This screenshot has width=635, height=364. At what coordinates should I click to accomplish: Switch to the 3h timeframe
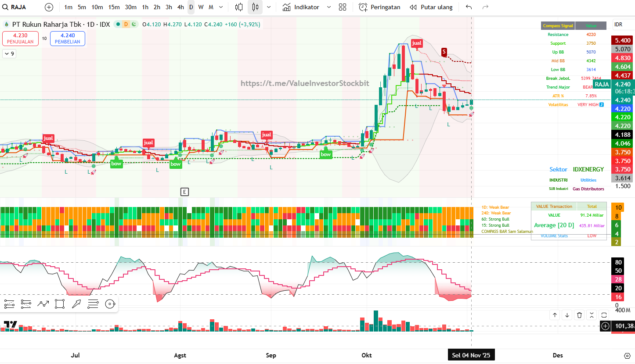click(169, 7)
